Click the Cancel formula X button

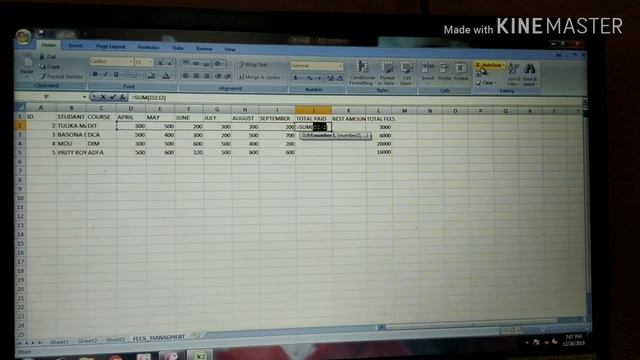tap(103, 97)
